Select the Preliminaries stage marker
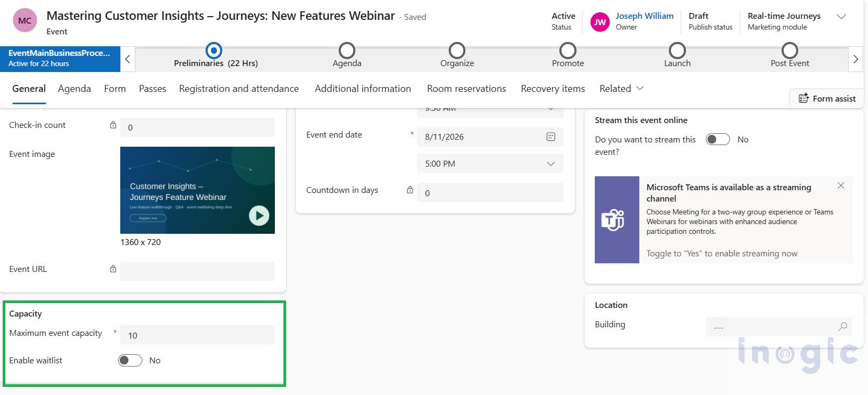This screenshot has width=868, height=395. 214,51
